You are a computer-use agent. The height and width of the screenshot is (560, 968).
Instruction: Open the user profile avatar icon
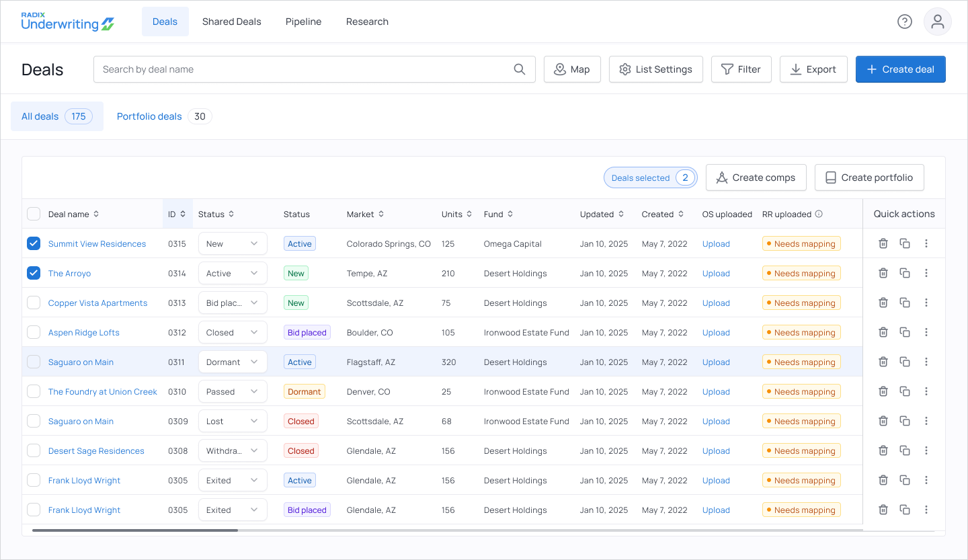(x=938, y=22)
